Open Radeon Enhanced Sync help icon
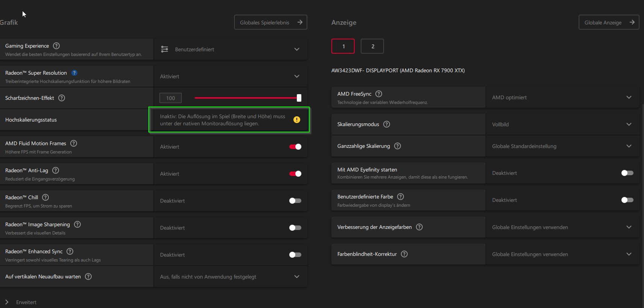The height and width of the screenshot is (308, 644). (70, 251)
